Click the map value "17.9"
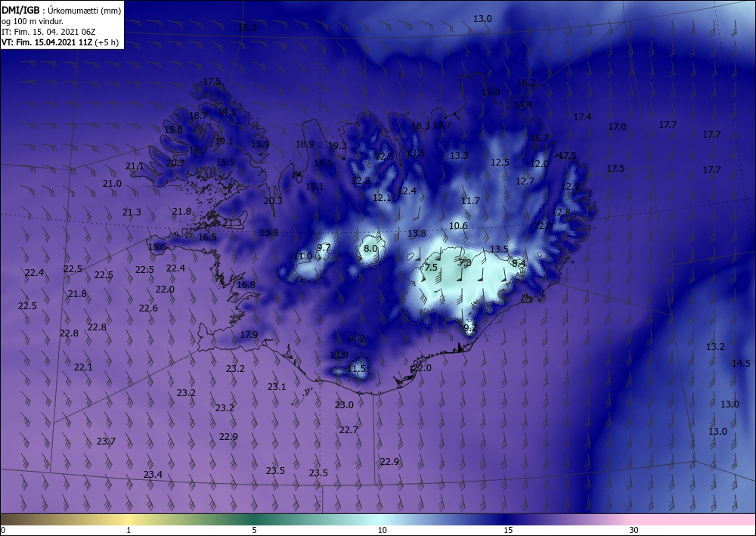 [249, 334]
